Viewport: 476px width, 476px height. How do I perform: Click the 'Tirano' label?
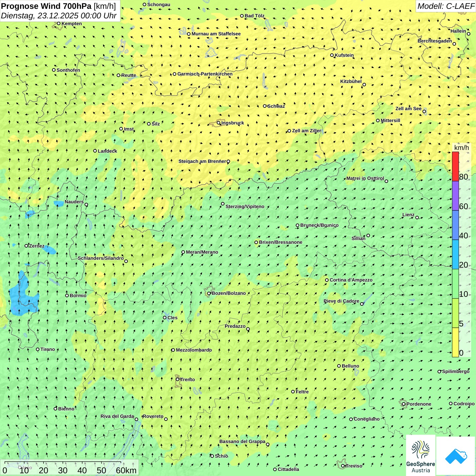pyautogui.click(x=48, y=350)
